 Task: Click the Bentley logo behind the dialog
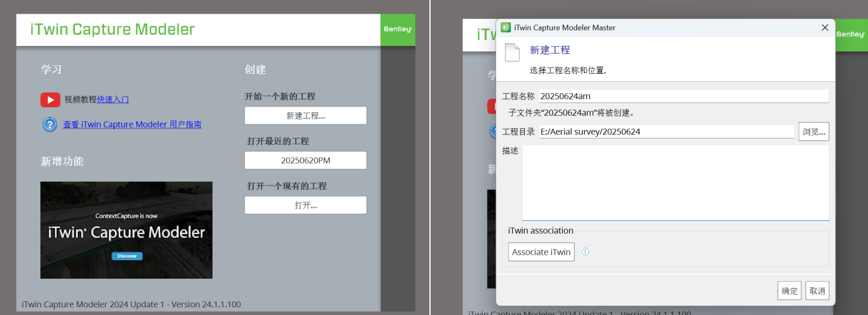coord(850,34)
